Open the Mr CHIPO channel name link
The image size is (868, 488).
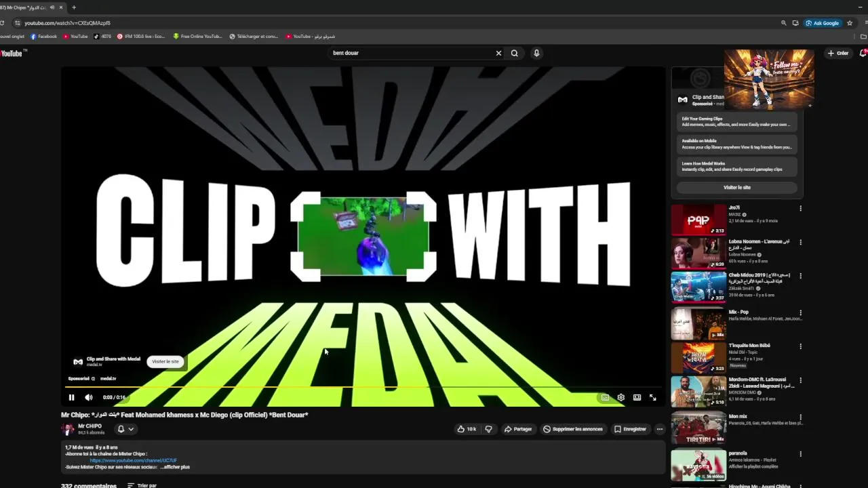pos(90,426)
